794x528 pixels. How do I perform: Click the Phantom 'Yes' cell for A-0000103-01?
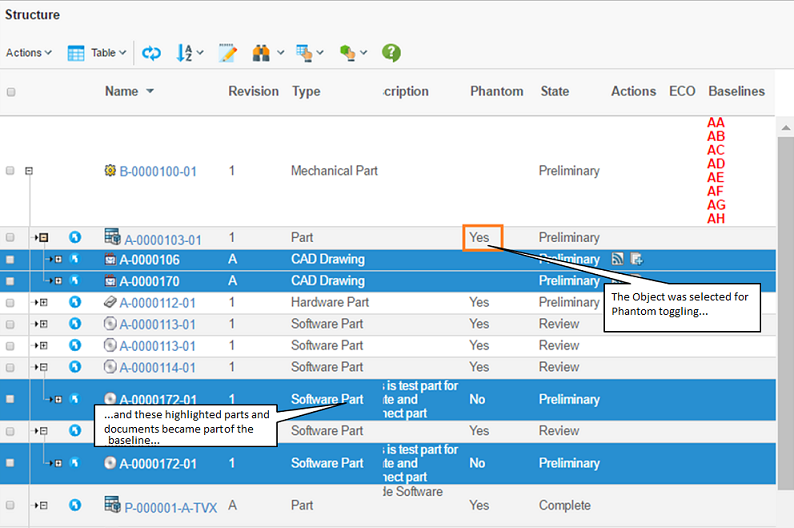[482, 238]
